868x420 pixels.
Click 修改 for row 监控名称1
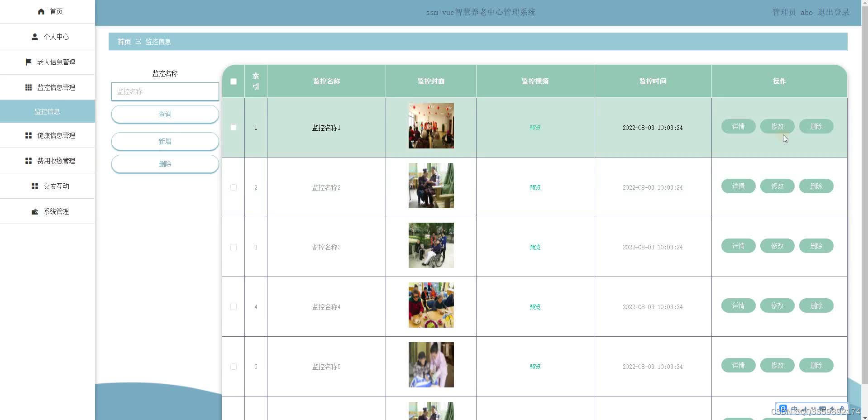coord(777,126)
